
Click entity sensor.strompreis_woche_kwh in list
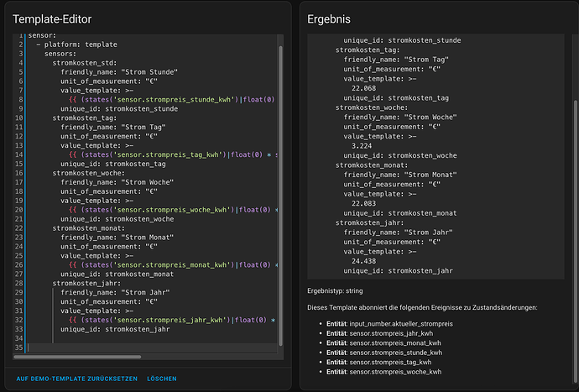[395, 372]
